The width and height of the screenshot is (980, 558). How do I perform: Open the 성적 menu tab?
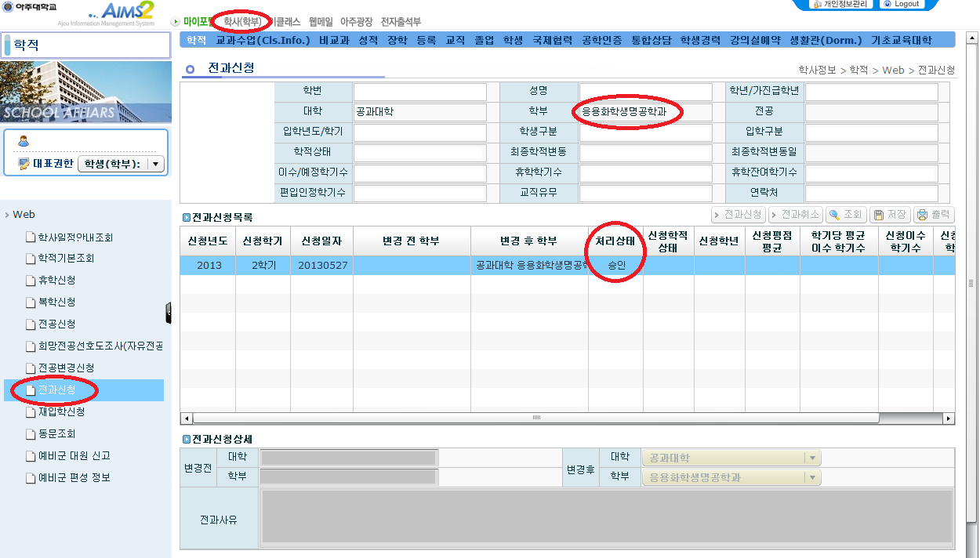(368, 40)
